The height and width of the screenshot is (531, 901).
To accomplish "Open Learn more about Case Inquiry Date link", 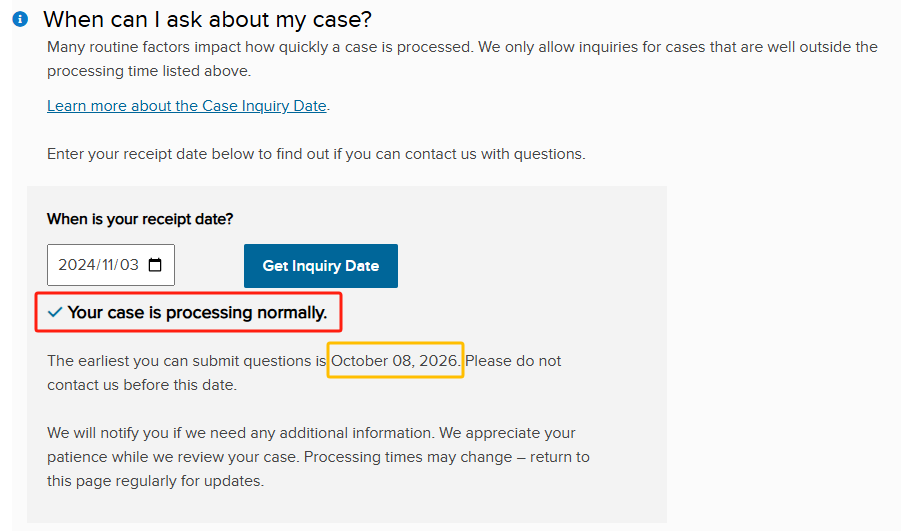I will (187, 106).
